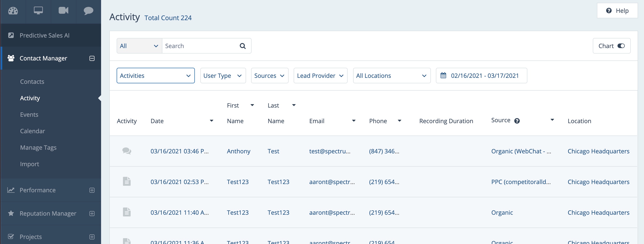Click the webchat activity icon for Anthony
The width and height of the screenshot is (644, 244).
coord(126,151)
